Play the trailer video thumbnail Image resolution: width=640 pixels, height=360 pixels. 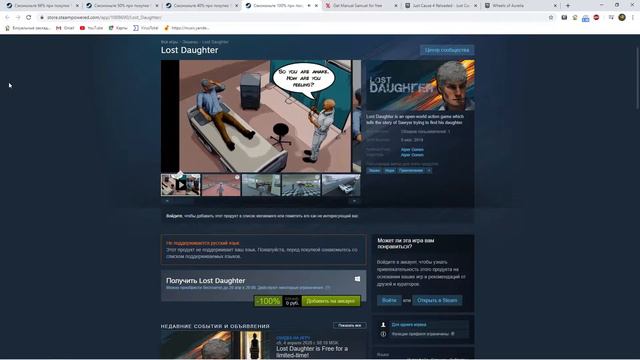[x=180, y=185]
